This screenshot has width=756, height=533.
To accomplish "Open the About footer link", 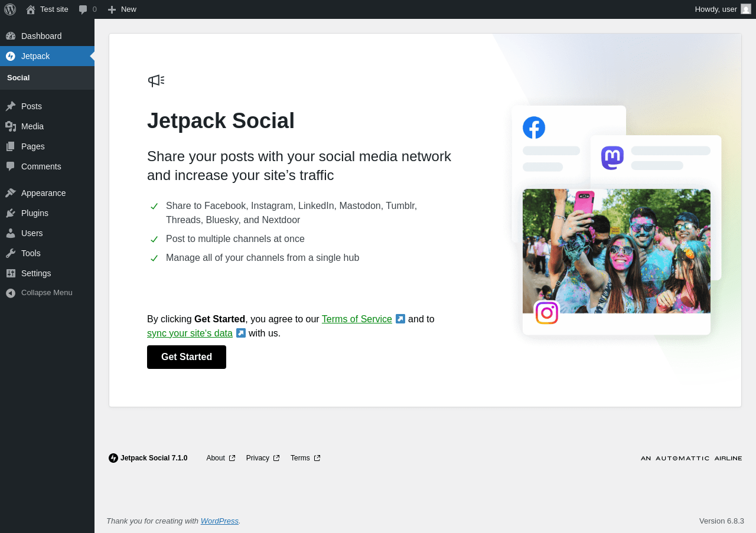I will coord(216,458).
